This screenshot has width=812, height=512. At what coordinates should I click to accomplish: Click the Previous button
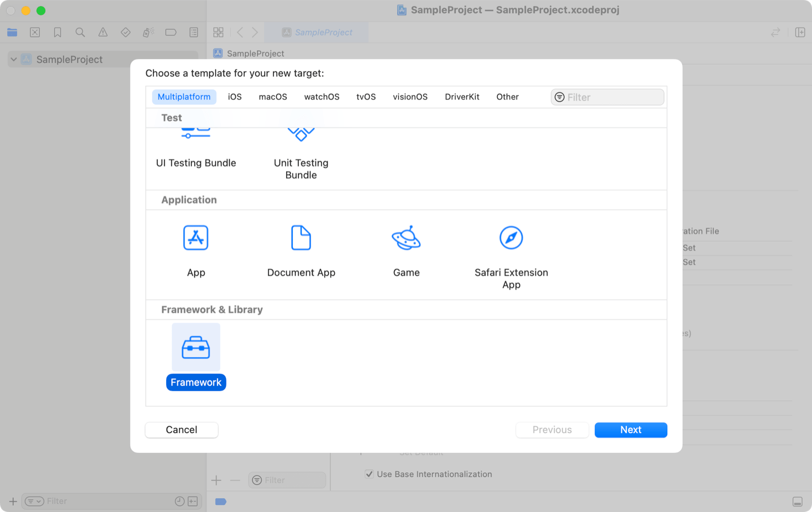(x=552, y=430)
